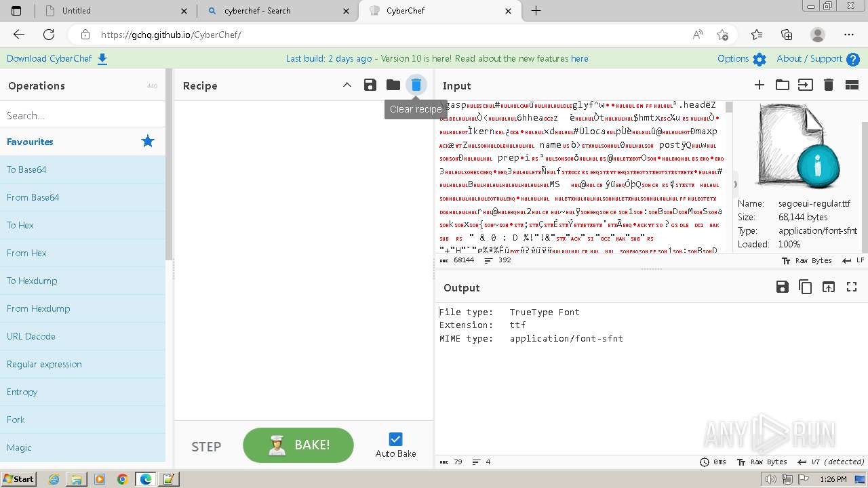This screenshot has width=868, height=488.
Task: Open Options gear settings
Action: (742, 59)
